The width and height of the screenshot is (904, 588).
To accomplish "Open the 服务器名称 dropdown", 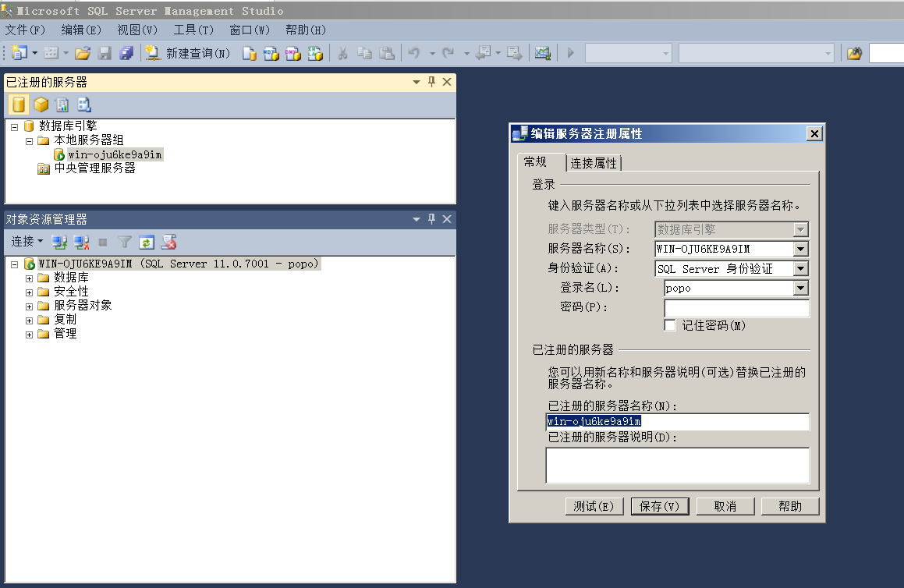I will (x=800, y=249).
